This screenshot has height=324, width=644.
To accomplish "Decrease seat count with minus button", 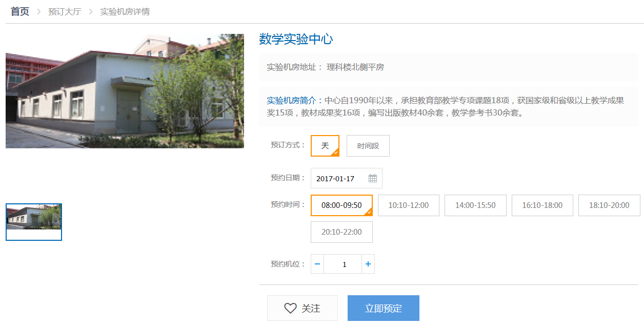I will coord(317,264).
